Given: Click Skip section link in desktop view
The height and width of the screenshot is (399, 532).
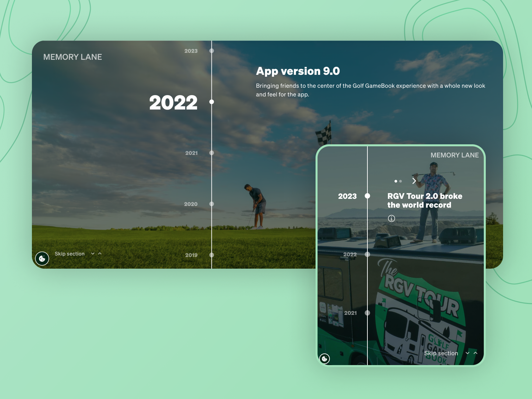Looking at the screenshot, I should (x=69, y=254).
